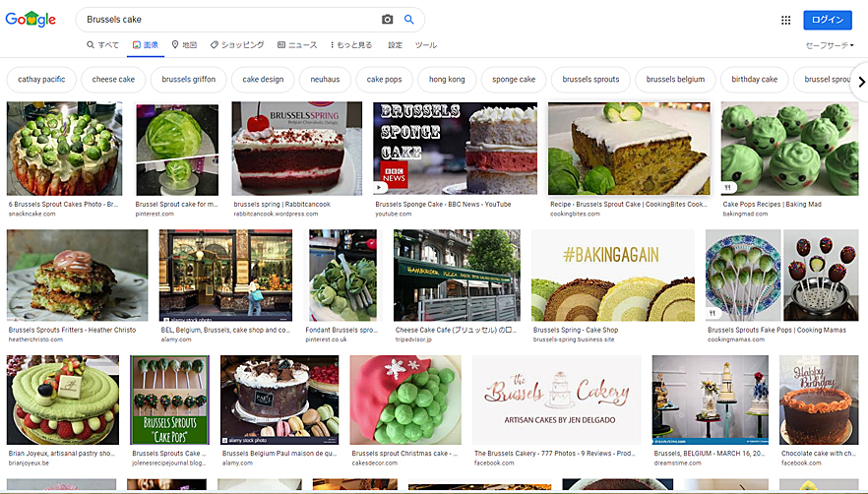Image resolution: width=868 pixels, height=494 pixels.
Task: Switch to the ショッピング tab
Action: pyautogui.click(x=237, y=45)
